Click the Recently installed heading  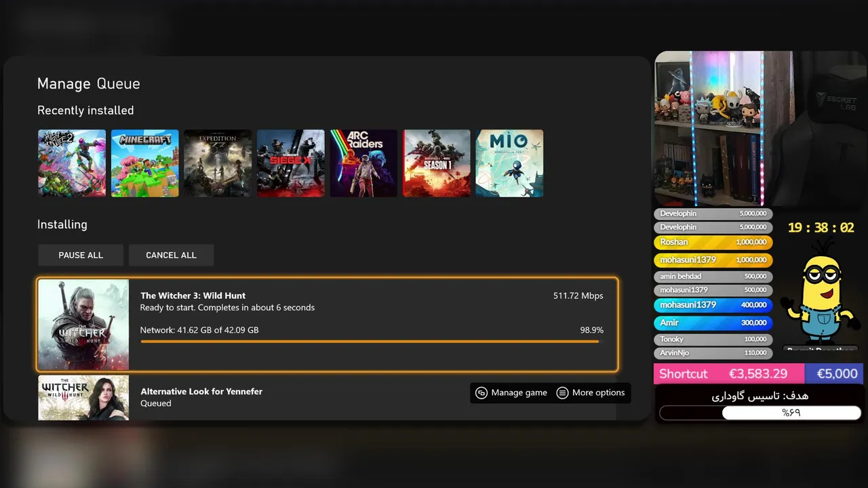point(85,110)
